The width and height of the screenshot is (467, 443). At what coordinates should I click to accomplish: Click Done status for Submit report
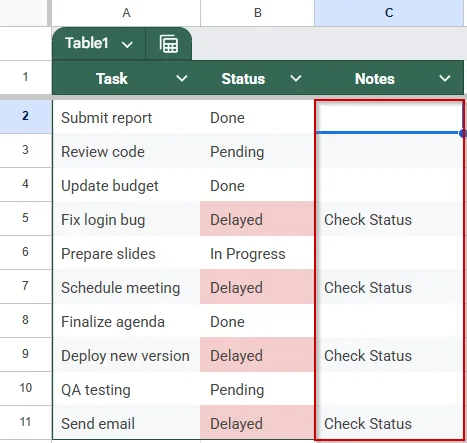257,117
